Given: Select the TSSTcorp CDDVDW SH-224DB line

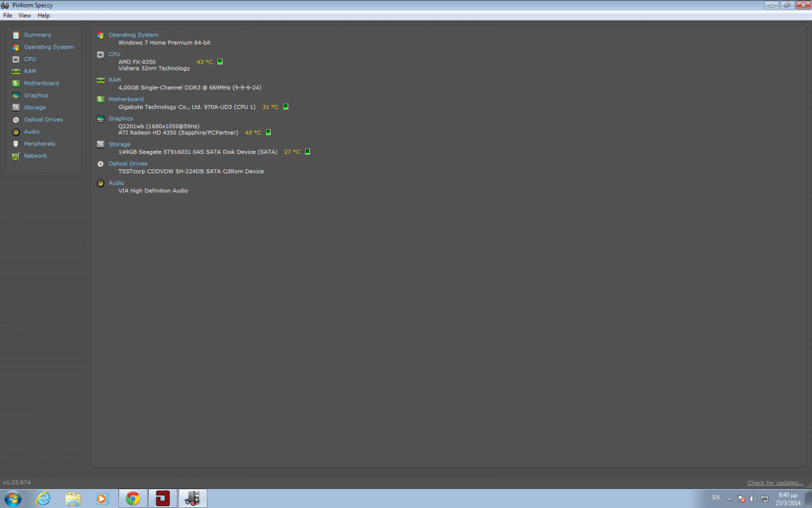Looking at the screenshot, I should [x=191, y=171].
